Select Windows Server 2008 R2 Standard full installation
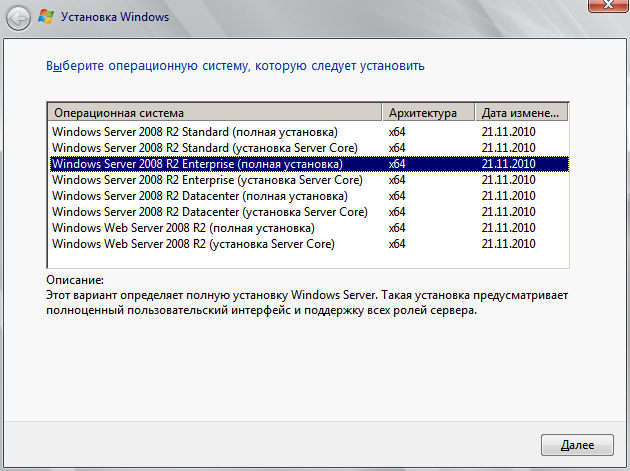Image resolution: width=630 pixels, height=471 pixels. coord(309,132)
